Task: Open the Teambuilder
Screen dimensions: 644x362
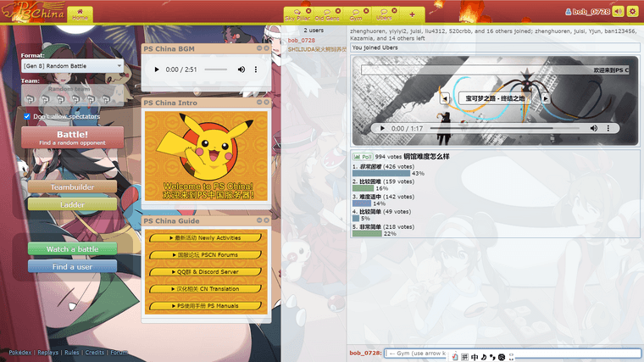Action: click(x=72, y=187)
